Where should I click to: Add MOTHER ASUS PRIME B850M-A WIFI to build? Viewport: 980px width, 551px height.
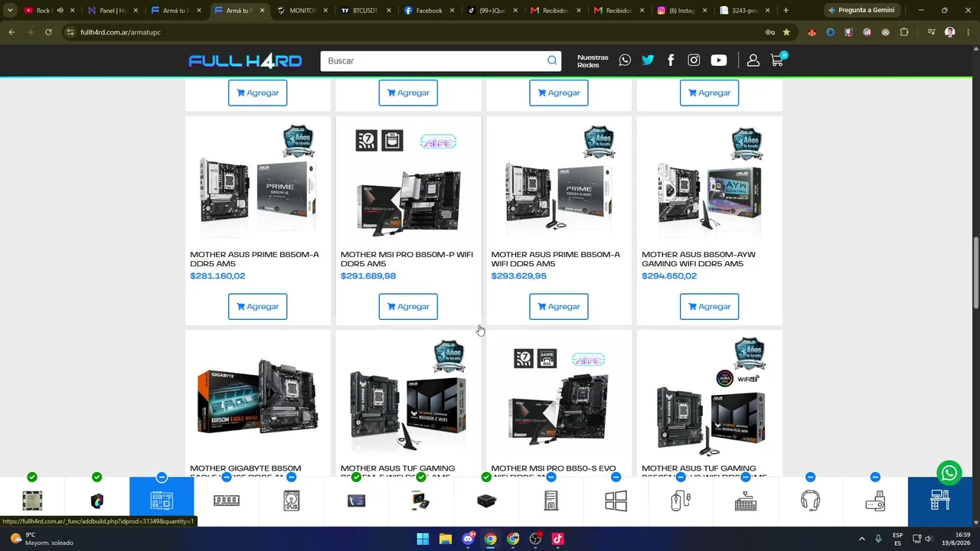[x=559, y=306]
